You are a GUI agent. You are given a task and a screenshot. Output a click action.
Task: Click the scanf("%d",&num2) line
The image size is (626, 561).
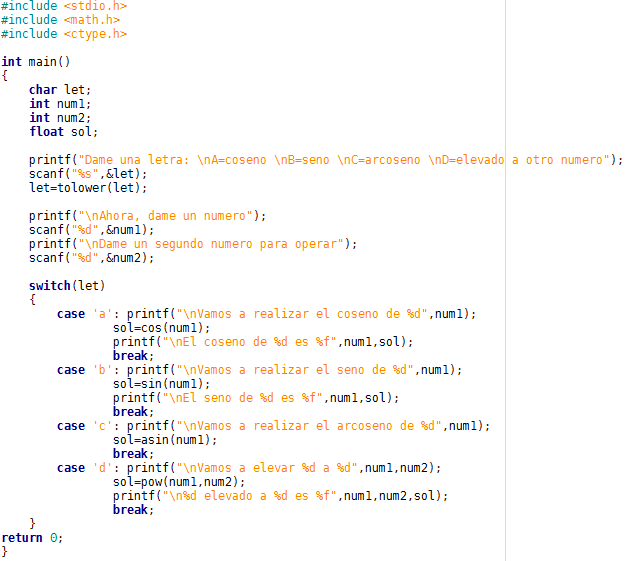click(91, 258)
